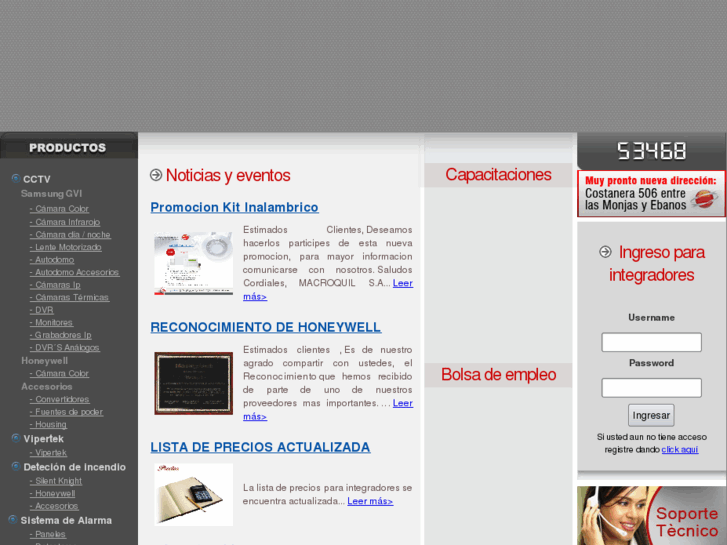Click the PRODUCTOS sidebar header

tap(68, 148)
